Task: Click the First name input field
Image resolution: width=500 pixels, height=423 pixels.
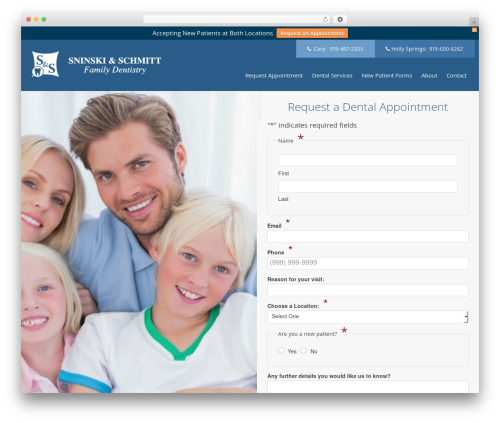Action: [x=368, y=161]
